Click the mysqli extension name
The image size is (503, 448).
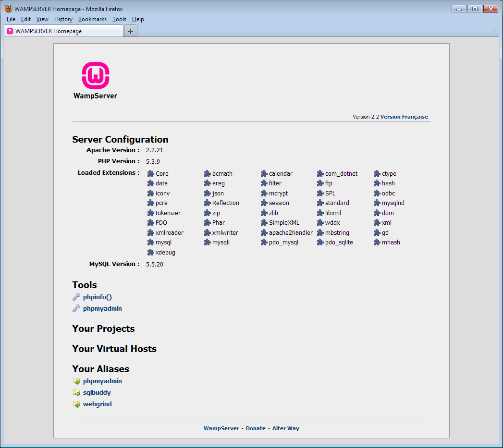click(x=221, y=242)
